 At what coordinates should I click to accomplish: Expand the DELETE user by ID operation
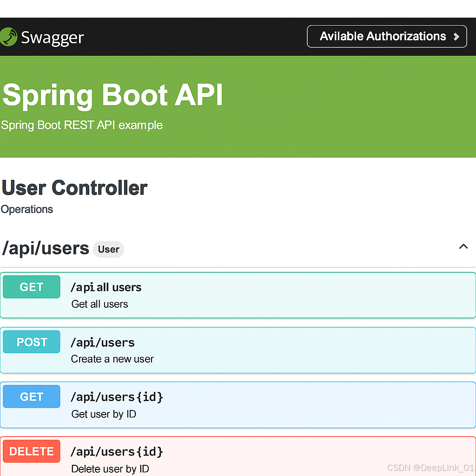pos(238,456)
